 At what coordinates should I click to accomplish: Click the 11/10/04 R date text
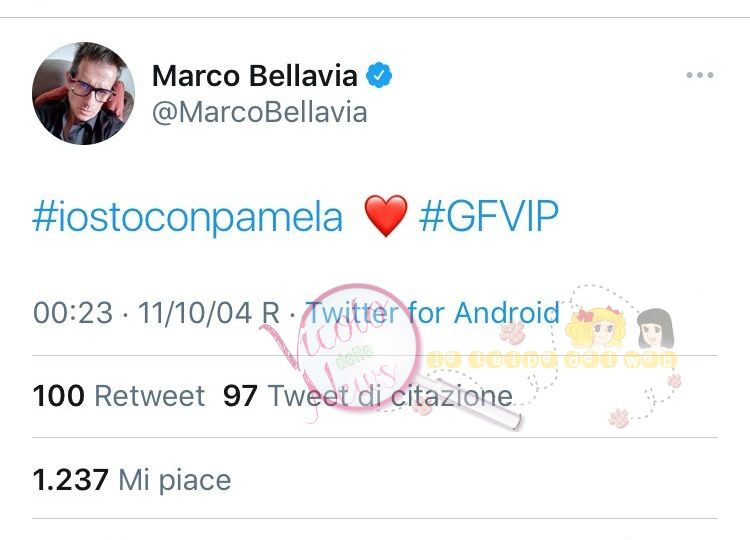pyautogui.click(x=209, y=313)
